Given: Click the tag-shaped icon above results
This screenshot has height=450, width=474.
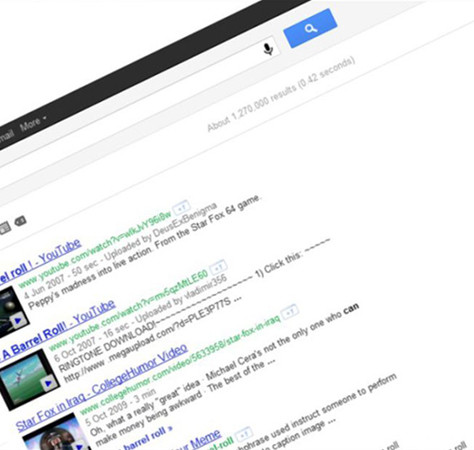Looking at the screenshot, I should coord(20,221).
